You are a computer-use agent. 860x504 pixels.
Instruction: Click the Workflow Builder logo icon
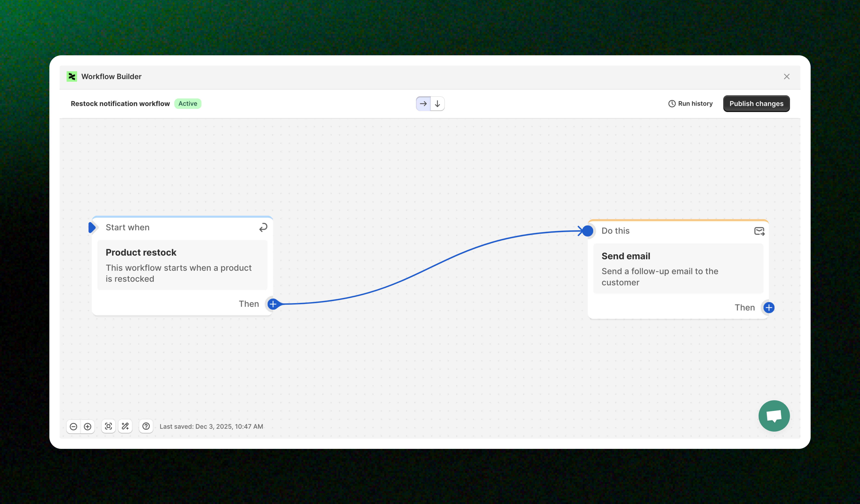(72, 76)
